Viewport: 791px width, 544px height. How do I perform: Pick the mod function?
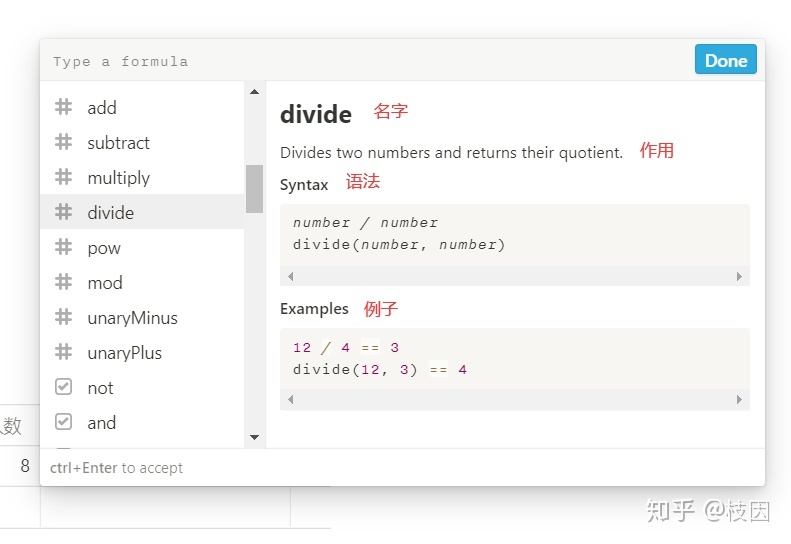point(142,282)
